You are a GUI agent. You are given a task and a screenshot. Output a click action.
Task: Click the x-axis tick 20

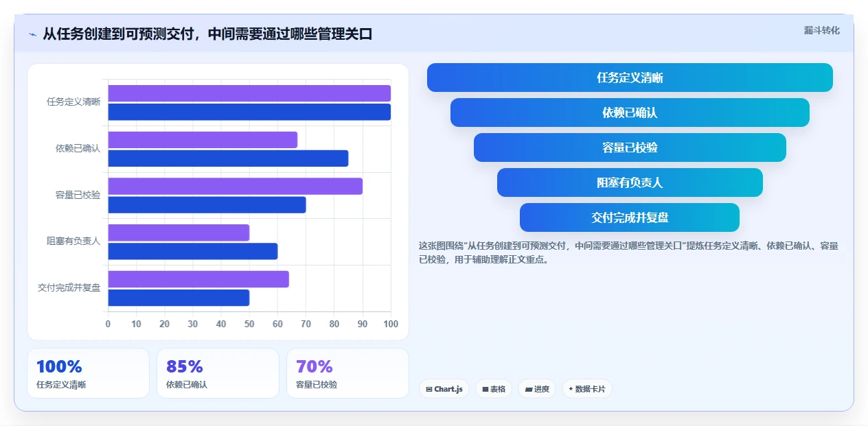pyautogui.click(x=164, y=324)
